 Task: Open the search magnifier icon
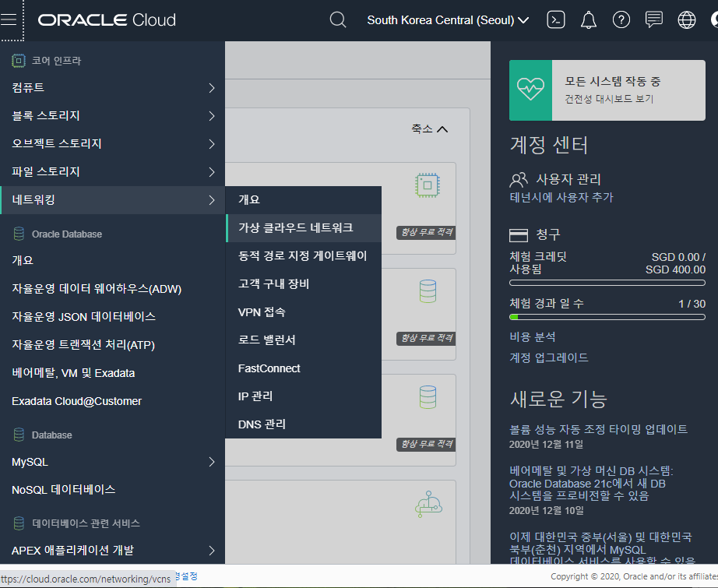(x=338, y=19)
